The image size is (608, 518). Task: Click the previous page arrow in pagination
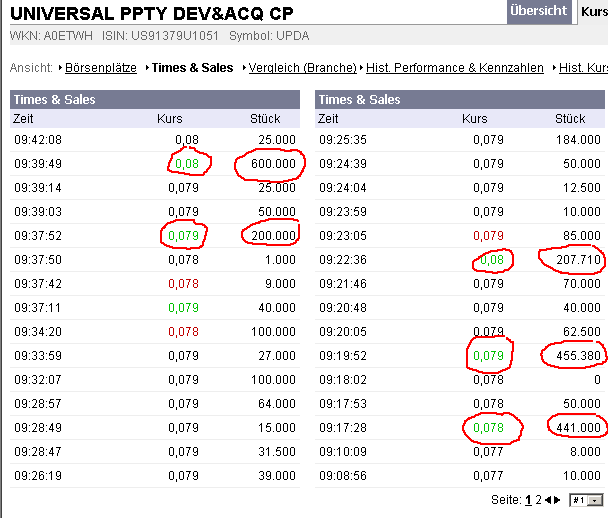(546, 499)
